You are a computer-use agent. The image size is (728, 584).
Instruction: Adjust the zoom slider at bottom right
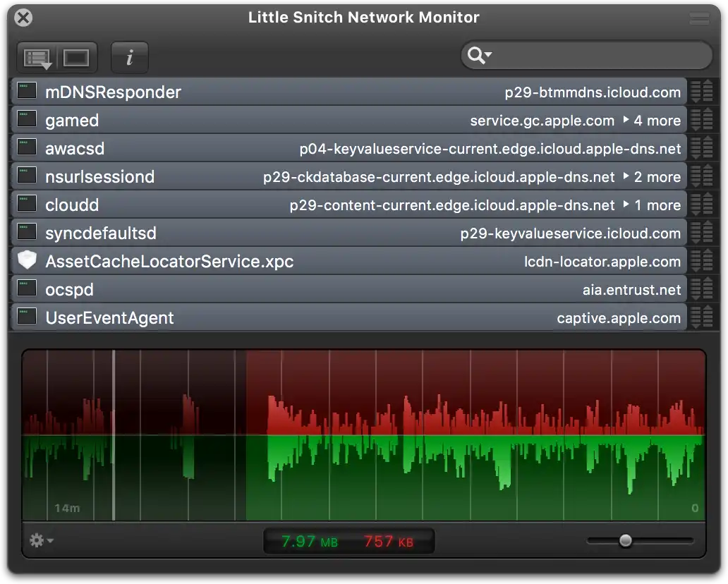(625, 540)
